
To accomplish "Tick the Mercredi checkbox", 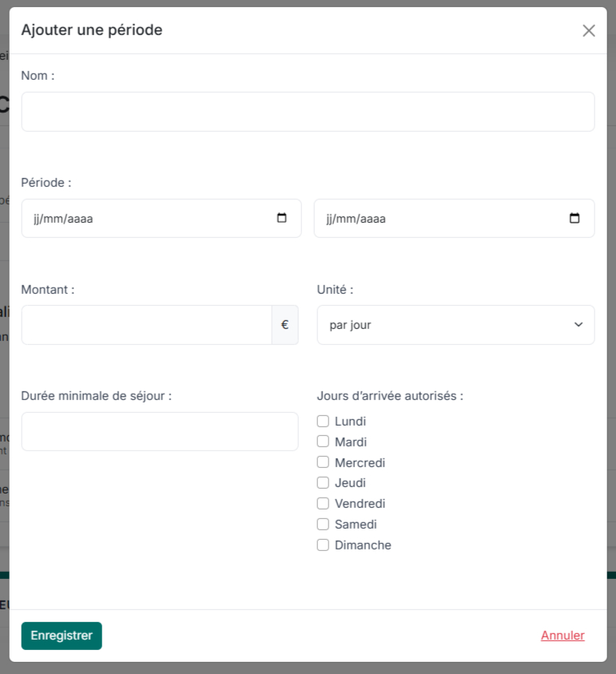I will point(323,462).
